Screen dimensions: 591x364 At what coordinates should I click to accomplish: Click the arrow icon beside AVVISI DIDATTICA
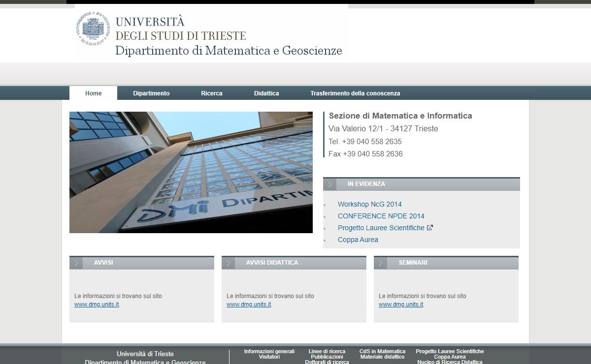(229, 263)
